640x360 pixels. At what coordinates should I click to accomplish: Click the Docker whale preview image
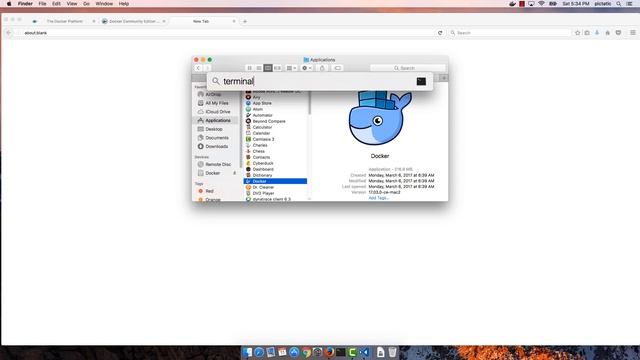pos(380,118)
